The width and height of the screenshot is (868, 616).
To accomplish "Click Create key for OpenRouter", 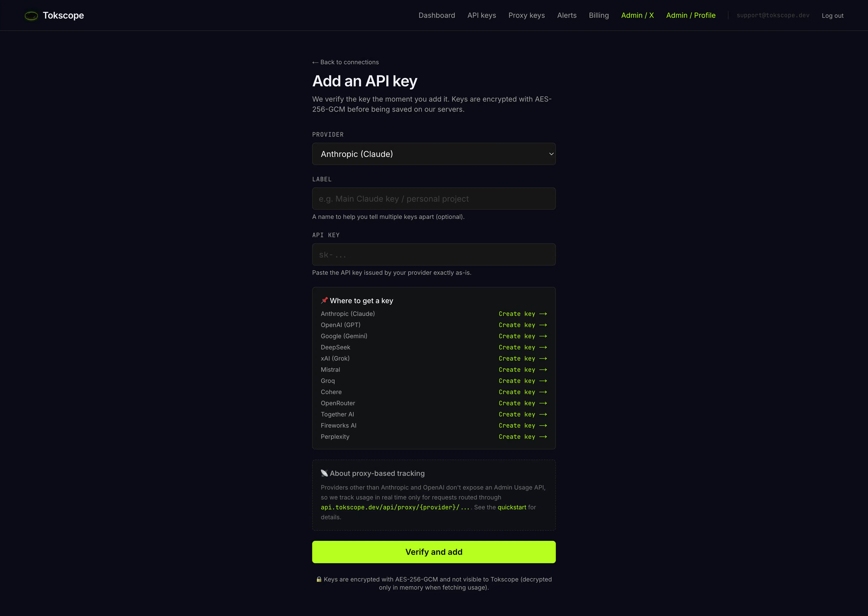I will click(523, 403).
